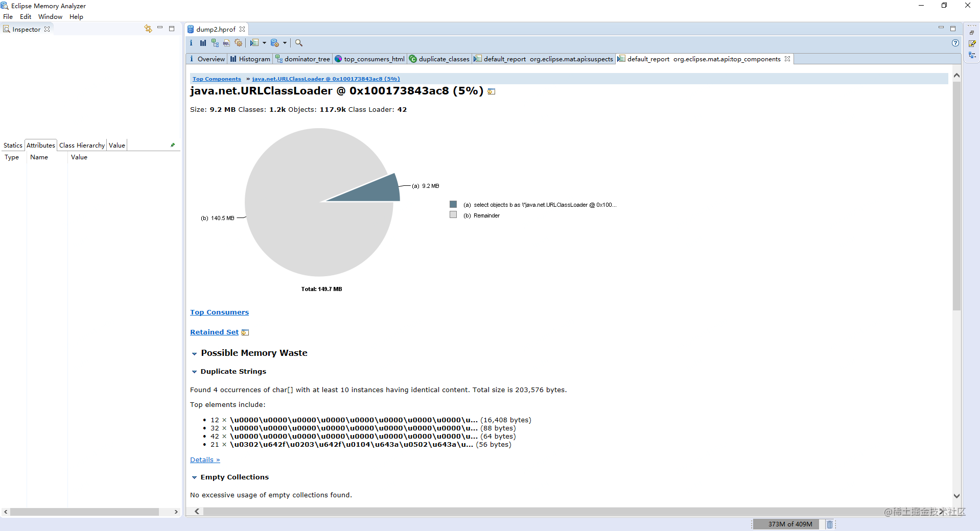Switch to the Histogram tab
Viewport: 980px width, 531px height.
250,59
